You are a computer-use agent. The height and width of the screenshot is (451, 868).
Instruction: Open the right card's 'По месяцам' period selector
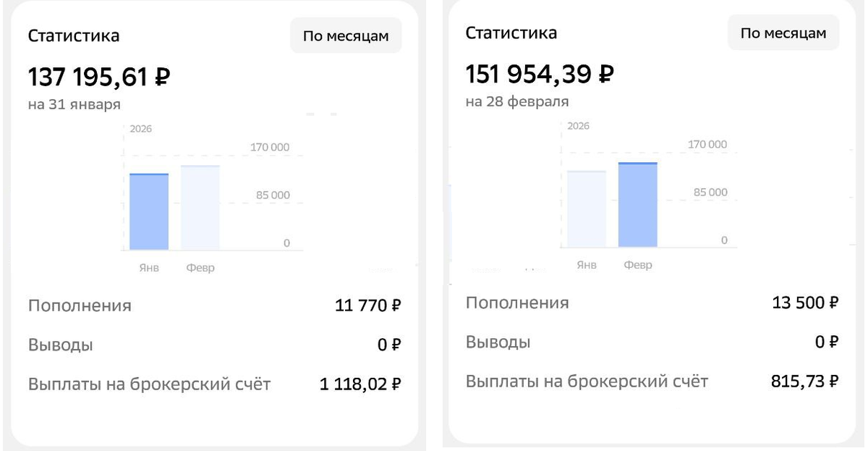[783, 33]
